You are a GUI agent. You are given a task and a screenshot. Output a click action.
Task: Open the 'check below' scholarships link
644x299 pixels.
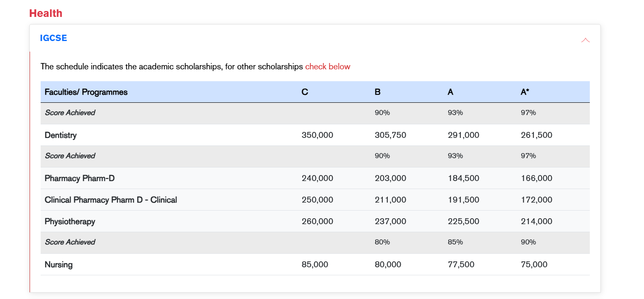click(x=327, y=66)
